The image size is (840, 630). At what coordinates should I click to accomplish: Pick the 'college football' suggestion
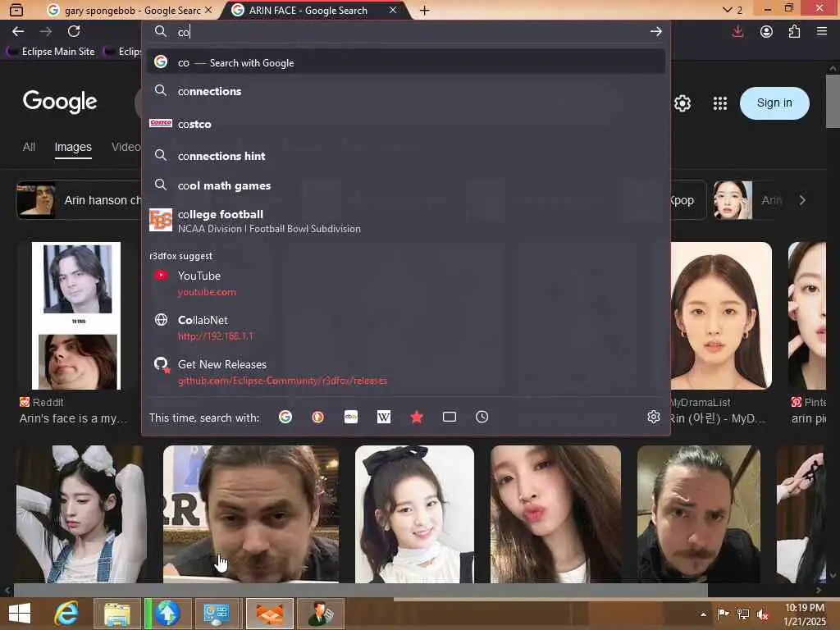tap(406, 220)
